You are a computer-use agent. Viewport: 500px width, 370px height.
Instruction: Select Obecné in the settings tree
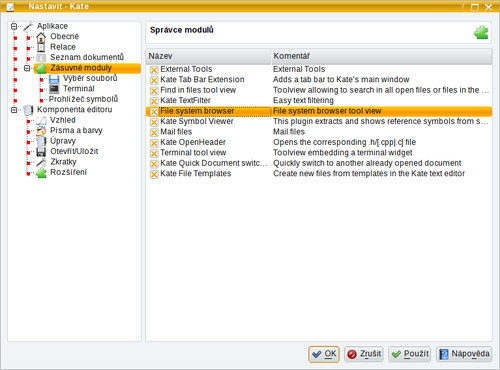click(x=65, y=36)
